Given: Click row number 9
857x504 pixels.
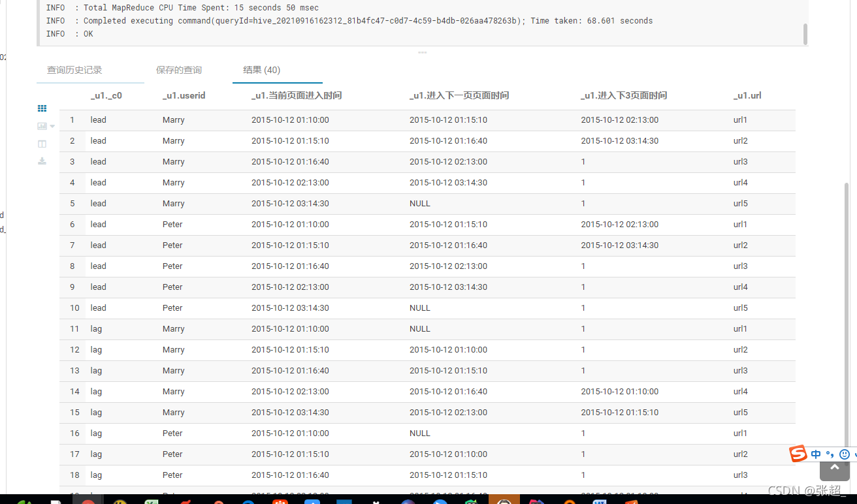Looking at the screenshot, I should tap(73, 287).
